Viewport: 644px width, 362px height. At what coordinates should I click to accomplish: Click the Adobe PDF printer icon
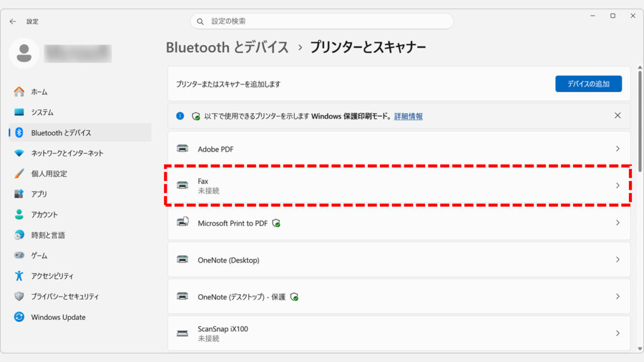click(182, 148)
